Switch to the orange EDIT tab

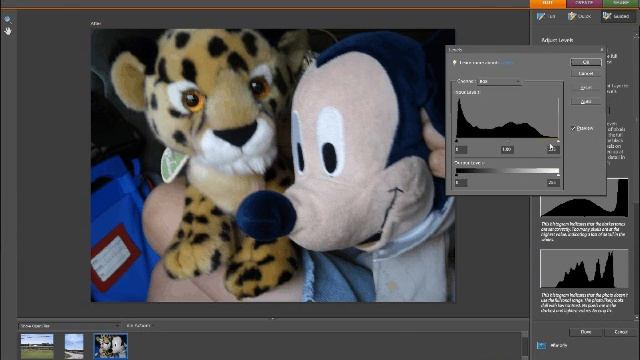coord(548,3)
